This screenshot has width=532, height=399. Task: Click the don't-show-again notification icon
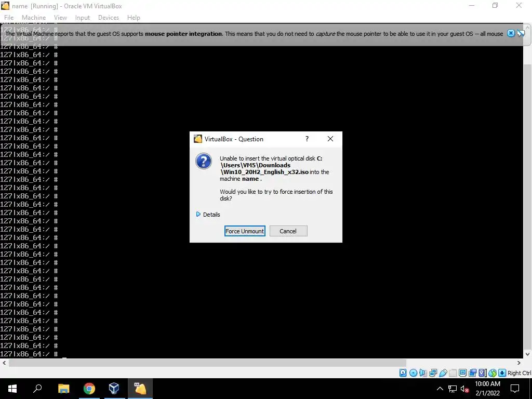[521, 33]
